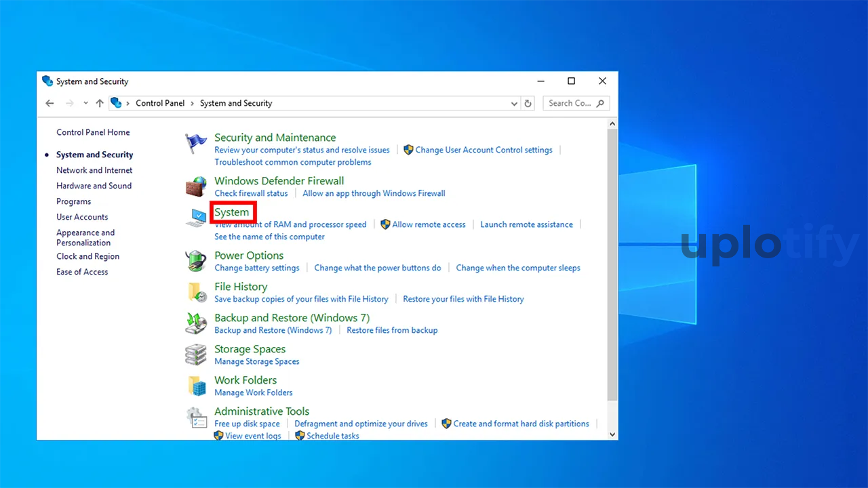Viewport: 868px width, 488px height.
Task: Click Schedule tasks link
Action: click(332, 436)
